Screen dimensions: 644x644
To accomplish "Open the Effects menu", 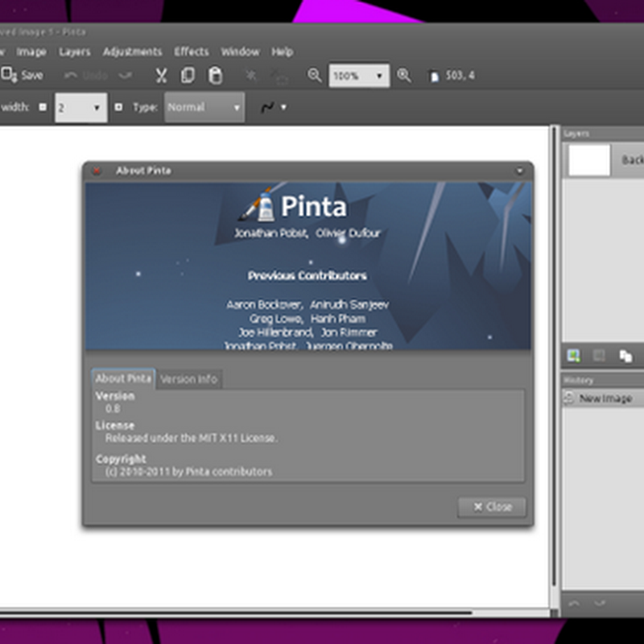I will pos(191,52).
